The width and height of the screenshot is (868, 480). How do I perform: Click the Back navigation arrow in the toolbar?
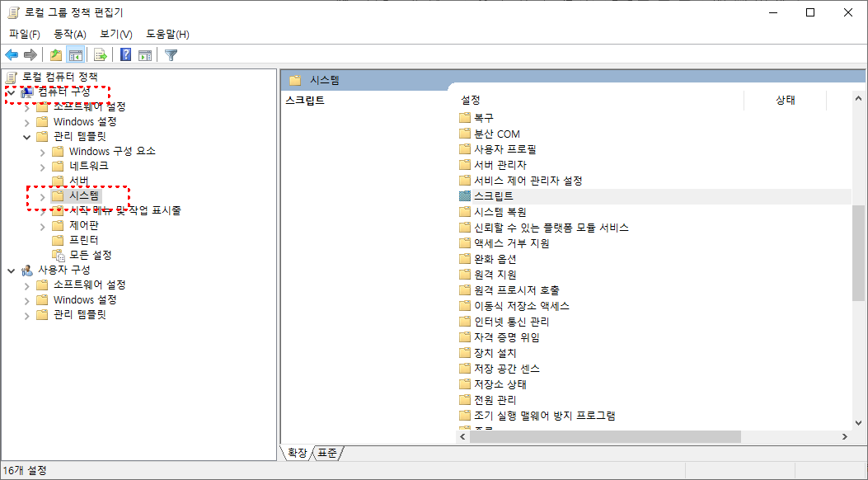[x=11, y=55]
